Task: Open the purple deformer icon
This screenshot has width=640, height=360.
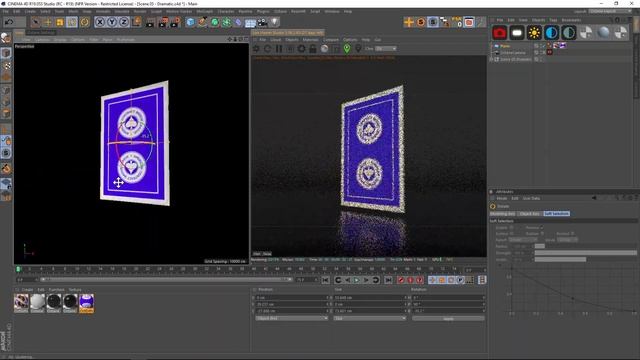Action: click(x=238, y=22)
